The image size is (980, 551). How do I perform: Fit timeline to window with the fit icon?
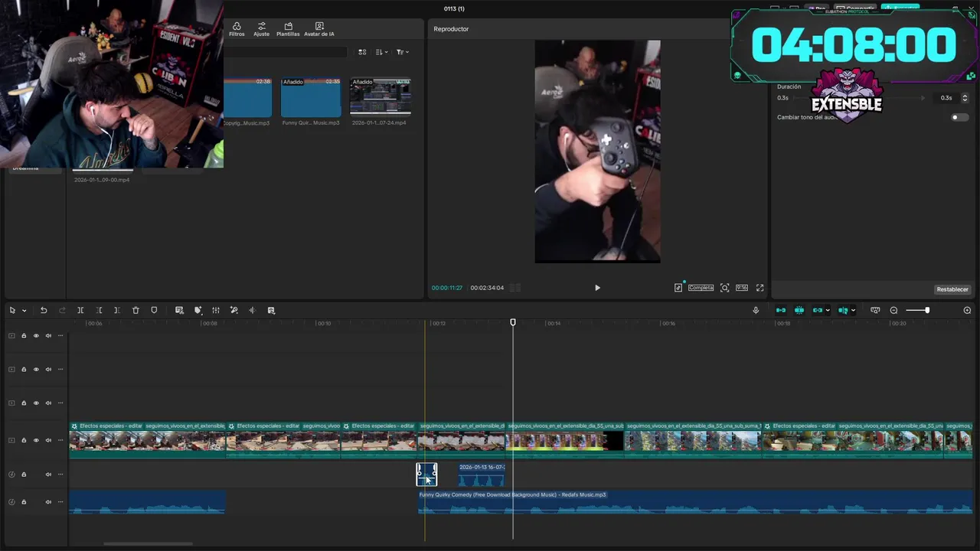click(875, 310)
